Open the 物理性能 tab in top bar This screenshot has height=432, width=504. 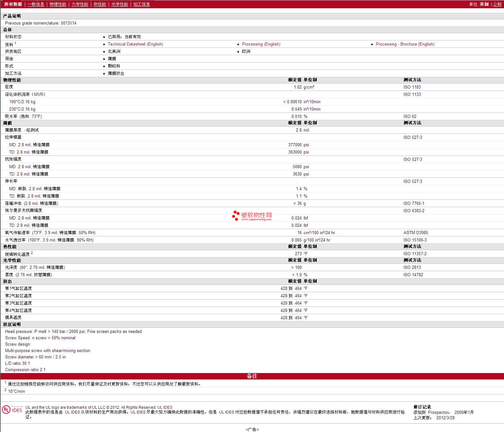point(58,4)
